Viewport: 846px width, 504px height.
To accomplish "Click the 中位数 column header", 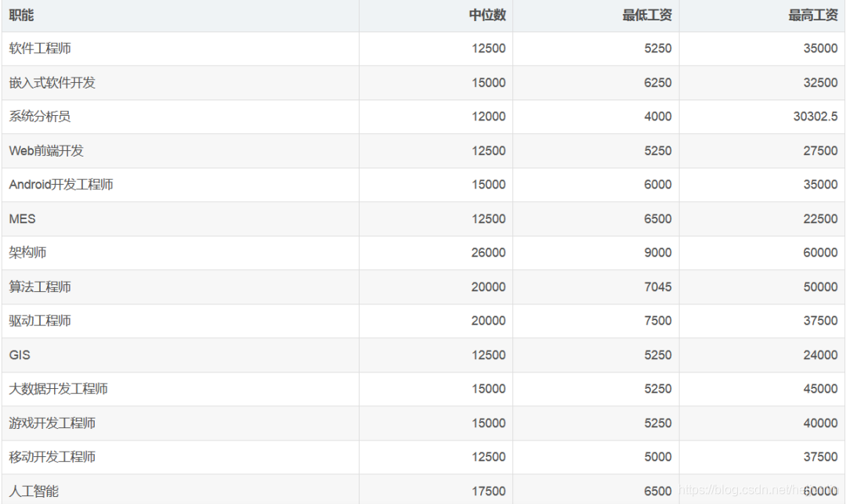I will pos(487,15).
